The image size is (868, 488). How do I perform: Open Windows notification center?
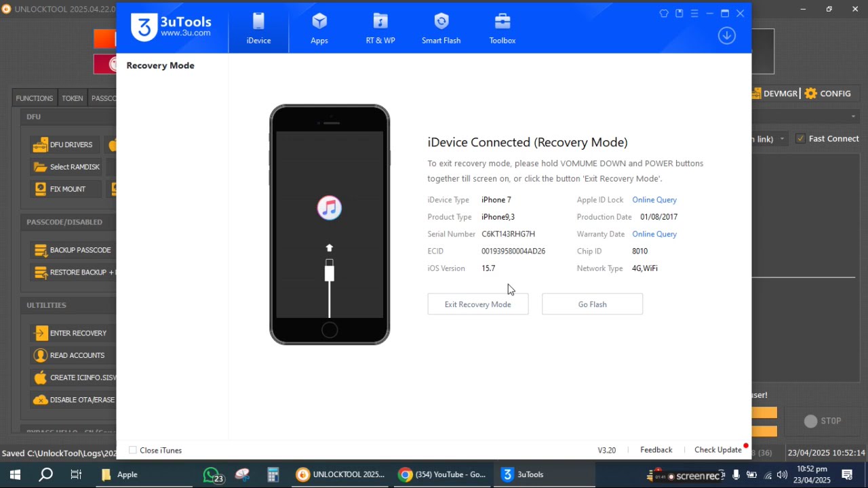pyautogui.click(x=847, y=474)
